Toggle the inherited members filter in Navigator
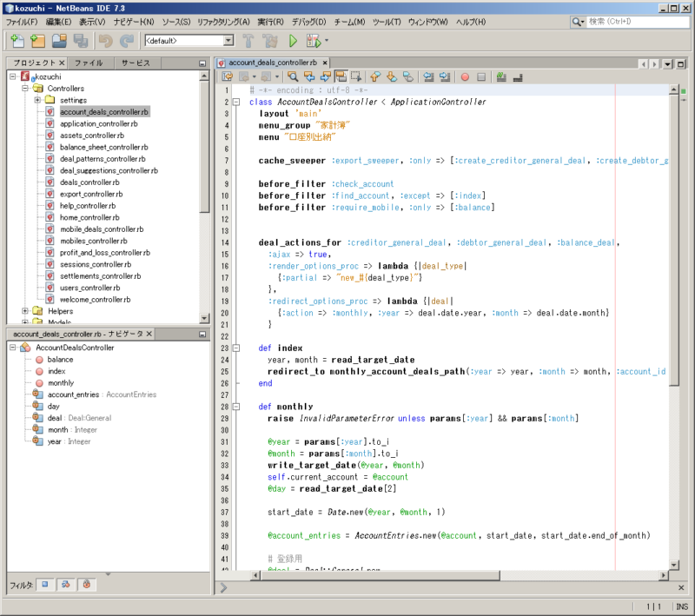Screen dimensions: 695x616 tap(65, 585)
